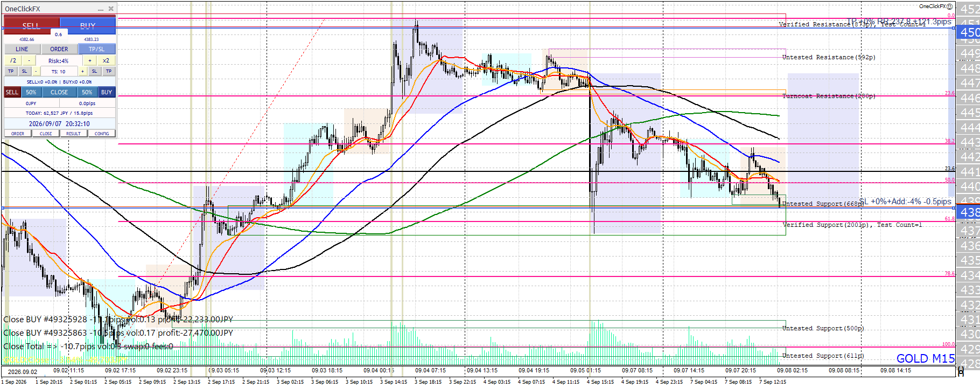Click the Turncoat Resistance label

click(829, 96)
